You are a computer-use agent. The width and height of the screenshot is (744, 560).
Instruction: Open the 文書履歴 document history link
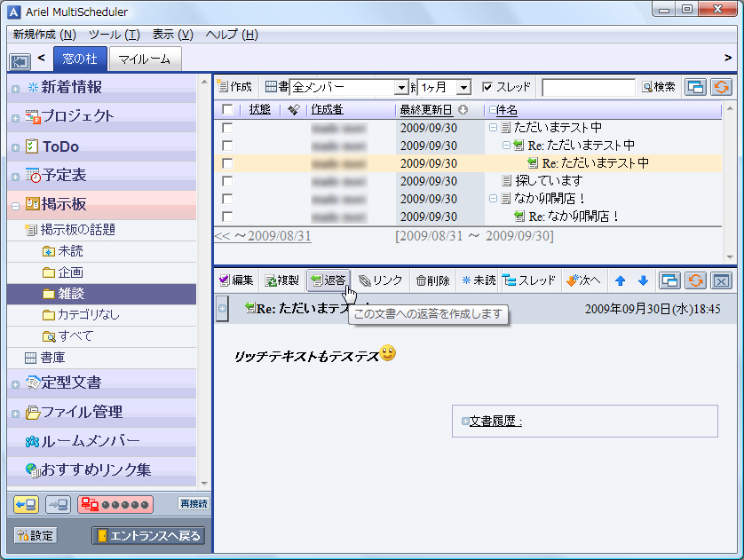[495, 421]
